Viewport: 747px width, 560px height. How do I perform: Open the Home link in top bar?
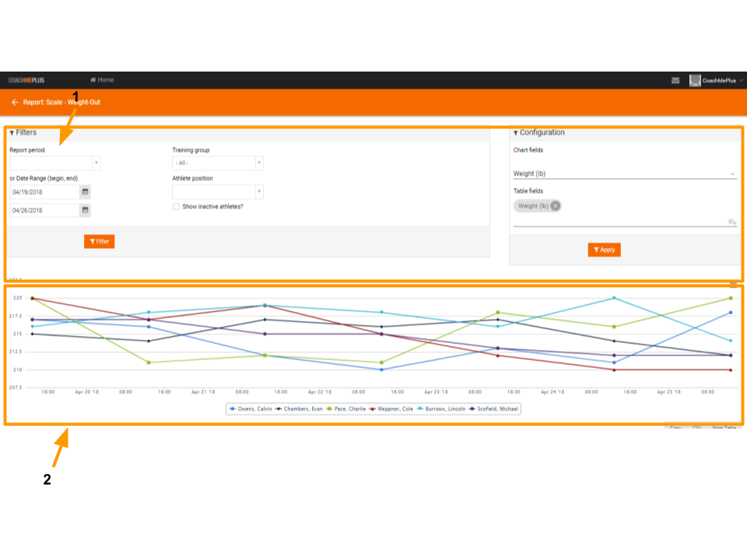pyautogui.click(x=102, y=80)
